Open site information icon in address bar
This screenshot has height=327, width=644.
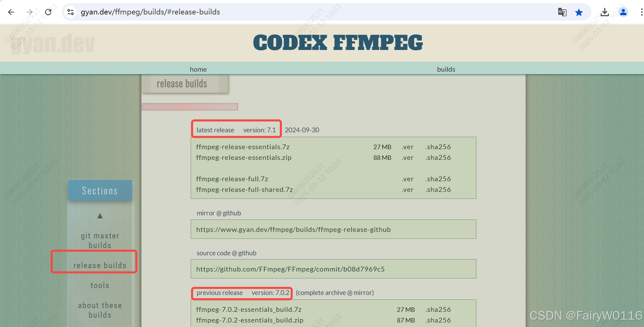(71, 12)
